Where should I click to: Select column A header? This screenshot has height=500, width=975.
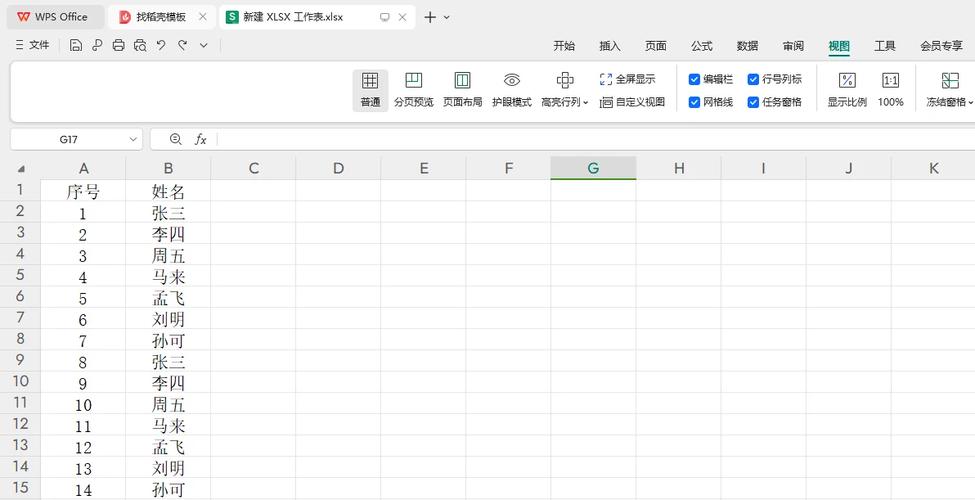83,168
